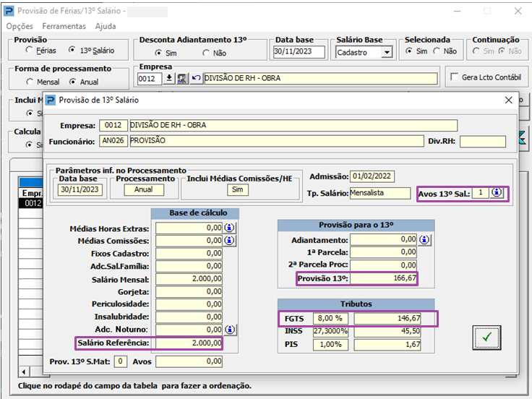Click the Salário Mensal value field
Image resolution: width=532 pixels, height=399 pixels.
[189, 280]
